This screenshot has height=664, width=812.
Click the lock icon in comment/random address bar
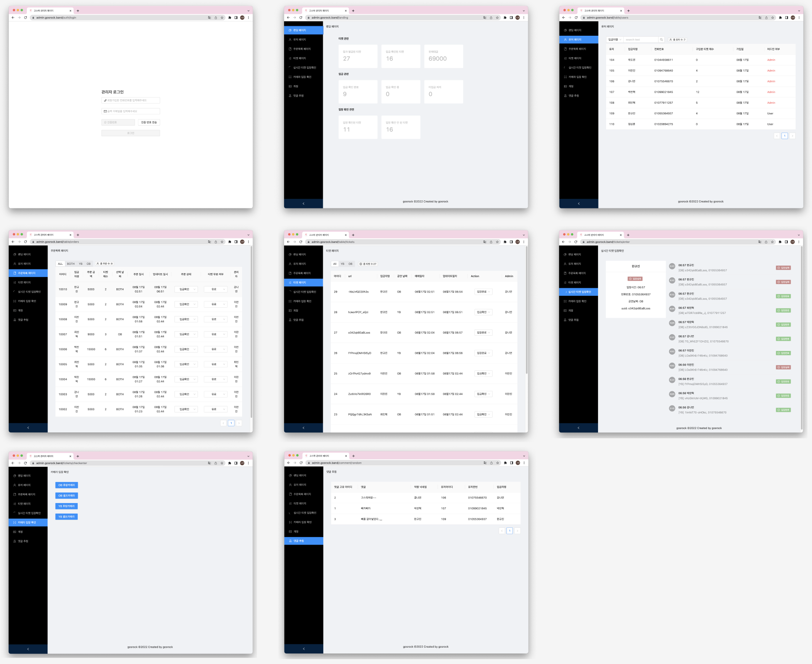[x=308, y=463]
